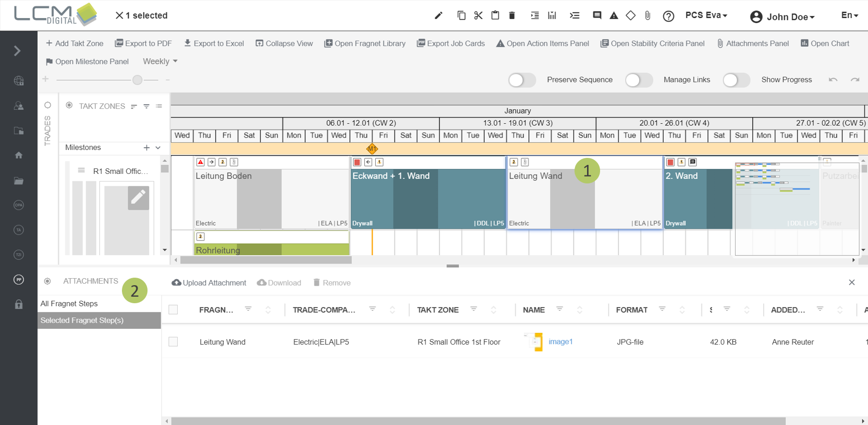Click the Upload Attachment button
868x425 pixels.
coord(209,283)
